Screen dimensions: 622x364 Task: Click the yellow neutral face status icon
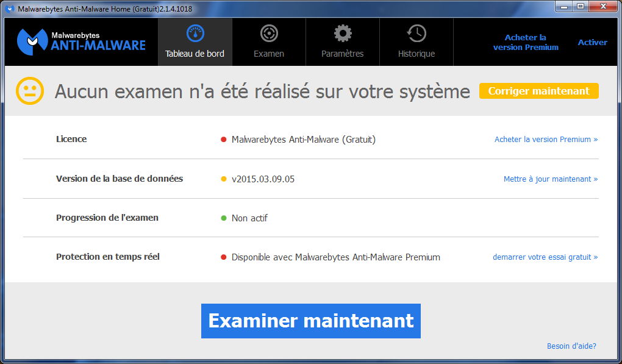30,90
